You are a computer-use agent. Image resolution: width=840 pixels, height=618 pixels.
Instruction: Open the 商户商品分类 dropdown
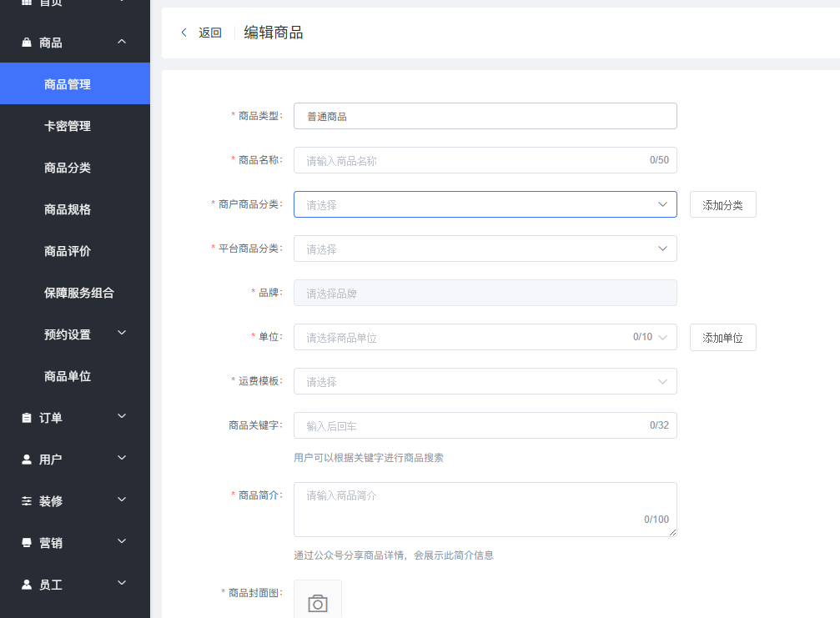[x=484, y=203]
